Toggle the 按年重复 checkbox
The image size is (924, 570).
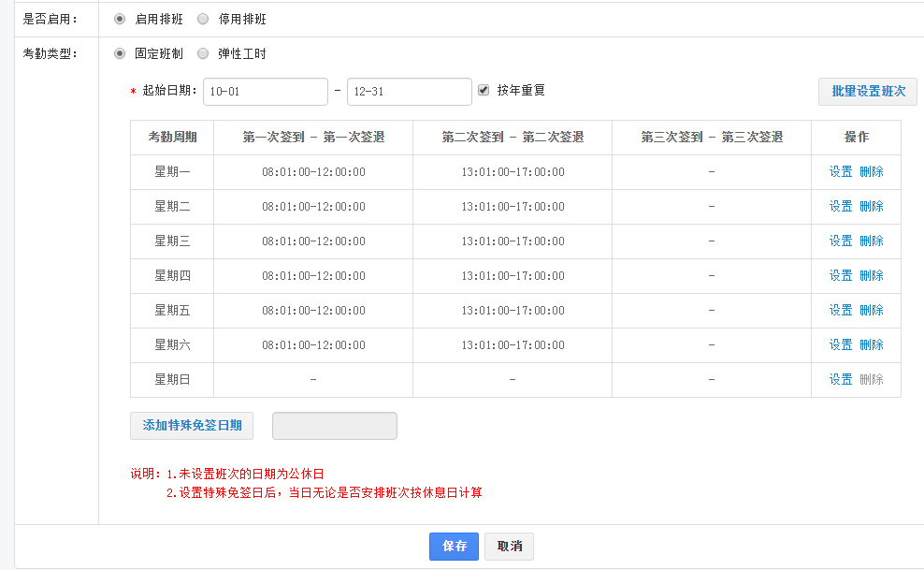pos(484,91)
